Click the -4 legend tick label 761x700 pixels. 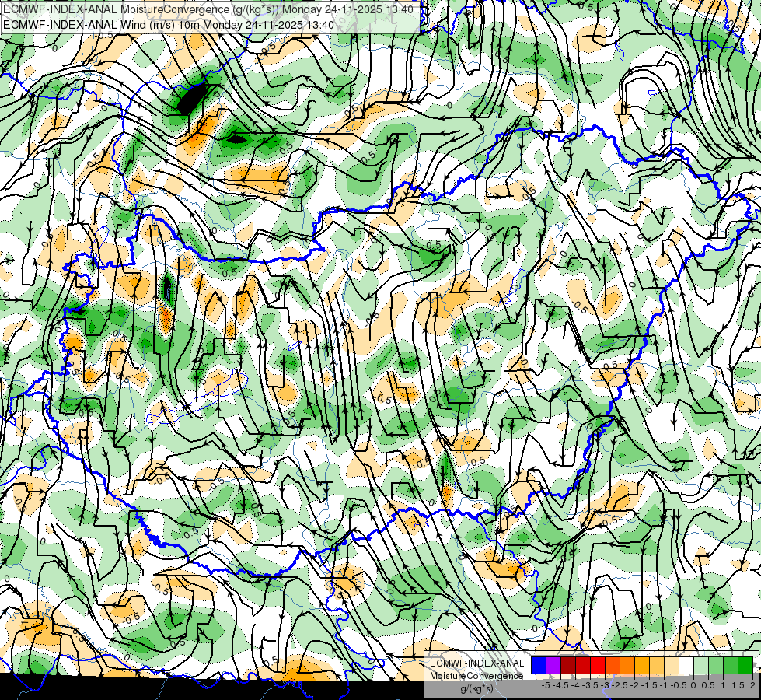coord(575,685)
